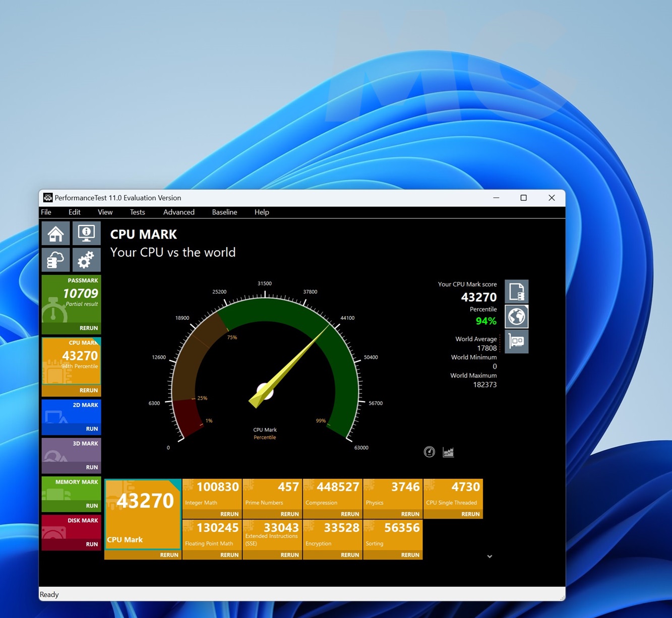Run the Disk Mark test
The image size is (672, 618).
(92, 544)
